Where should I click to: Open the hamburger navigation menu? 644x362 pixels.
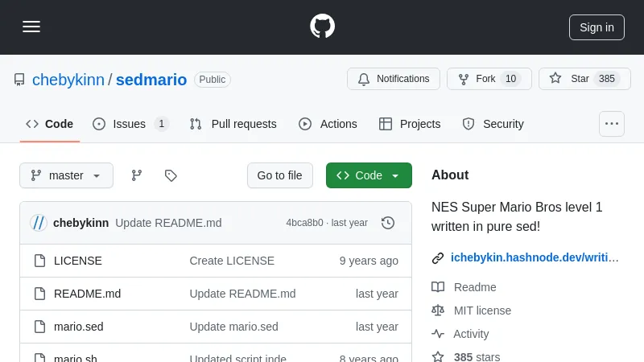click(x=31, y=27)
